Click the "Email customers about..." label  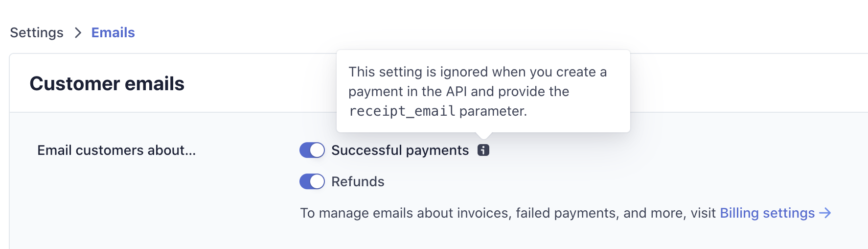click(x=116, y=150)
